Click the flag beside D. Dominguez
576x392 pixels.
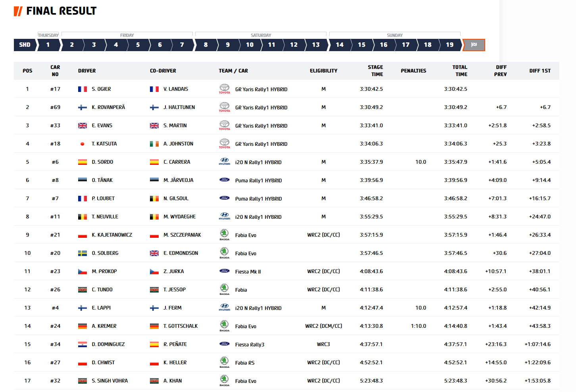click(x=83, y=344)
